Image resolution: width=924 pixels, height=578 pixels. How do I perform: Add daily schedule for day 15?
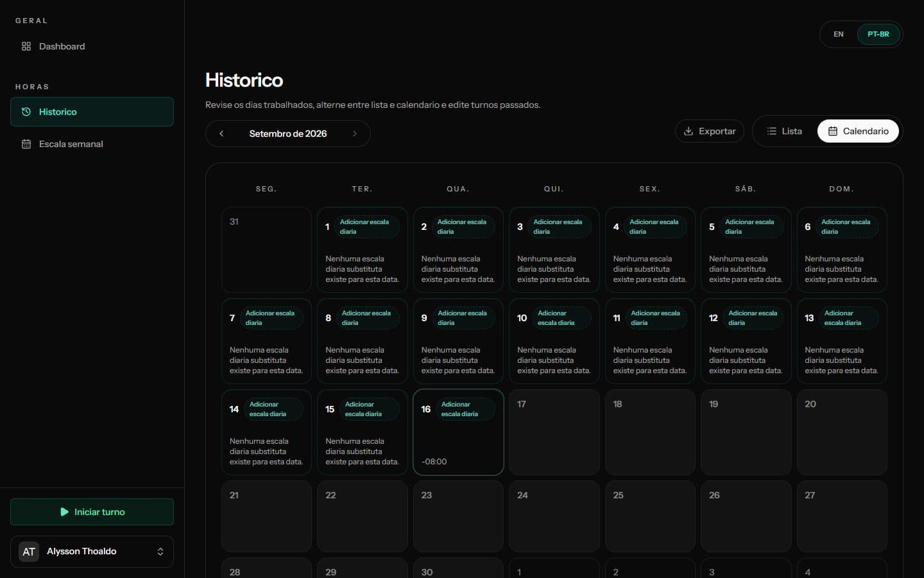tap(369, 409)
